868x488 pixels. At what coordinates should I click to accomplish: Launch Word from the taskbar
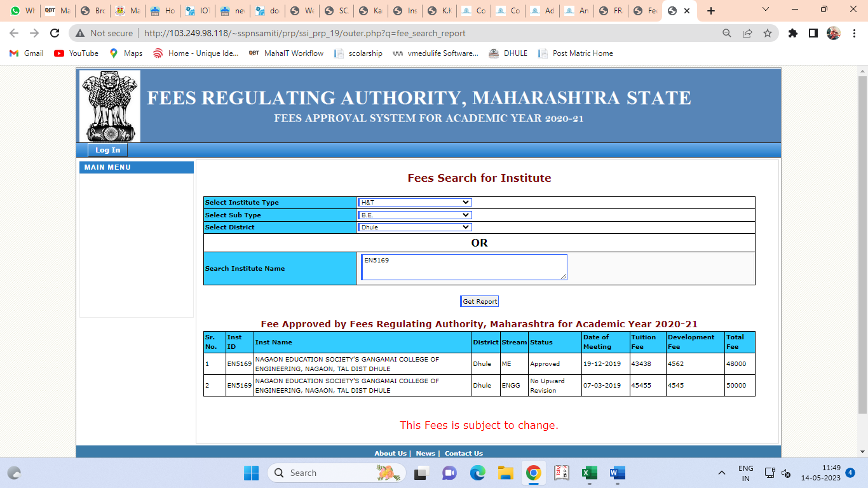617,473
